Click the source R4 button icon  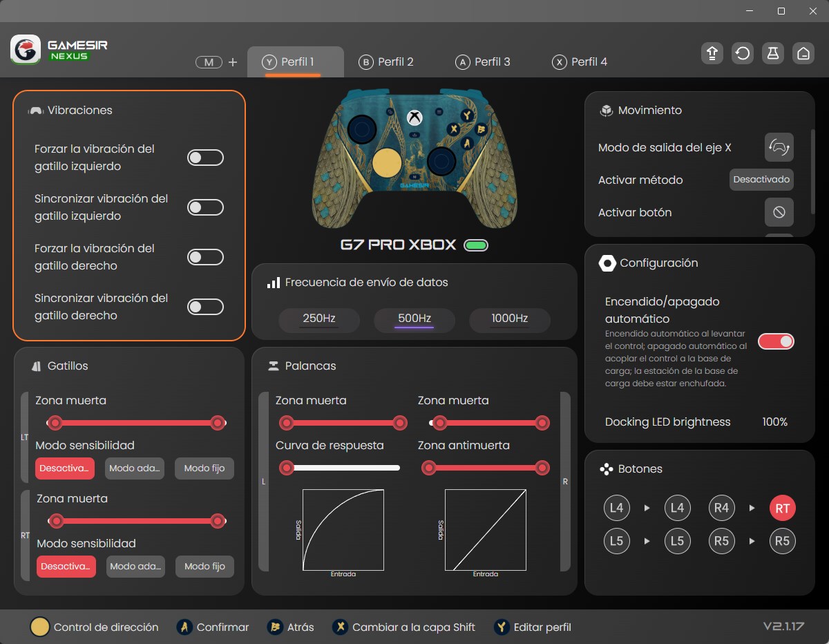721,509
